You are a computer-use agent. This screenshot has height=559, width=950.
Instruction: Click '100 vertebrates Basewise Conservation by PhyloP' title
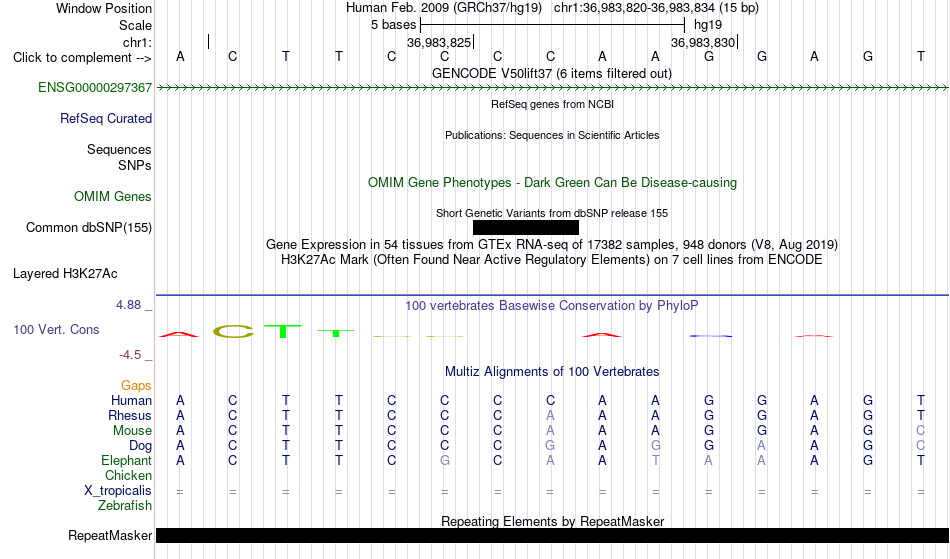point(552,306)
